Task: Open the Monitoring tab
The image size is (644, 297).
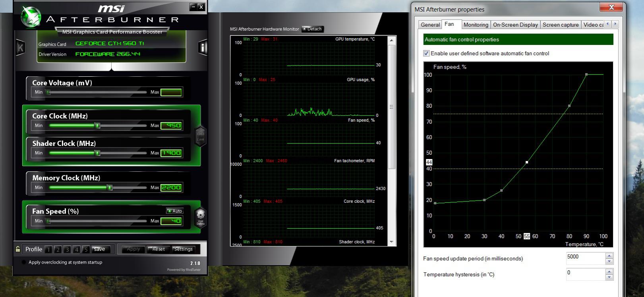Action: 476,25
